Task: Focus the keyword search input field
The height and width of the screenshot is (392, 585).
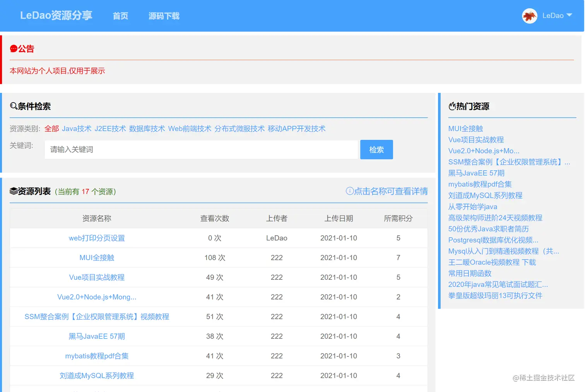Action: coord(201,149)
